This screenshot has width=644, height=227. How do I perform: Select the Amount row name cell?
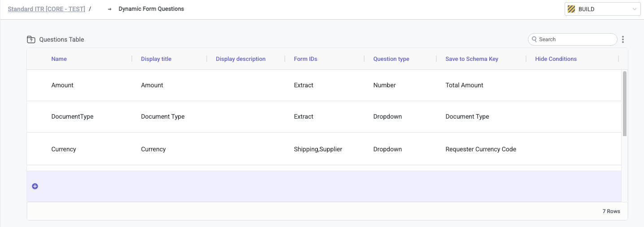coord(62,85)
